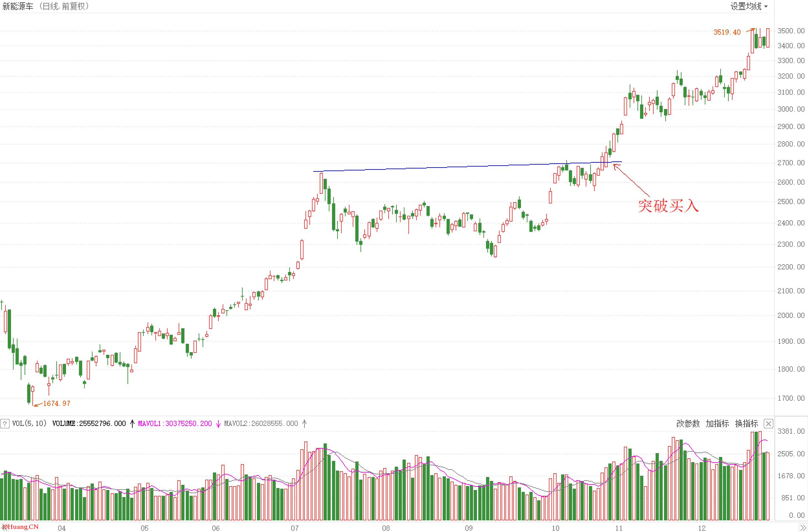The height and width of the screenshot is (532, 808).
Task: Click 改参数 to edit indicator parameters
Action: click(688, 423)
